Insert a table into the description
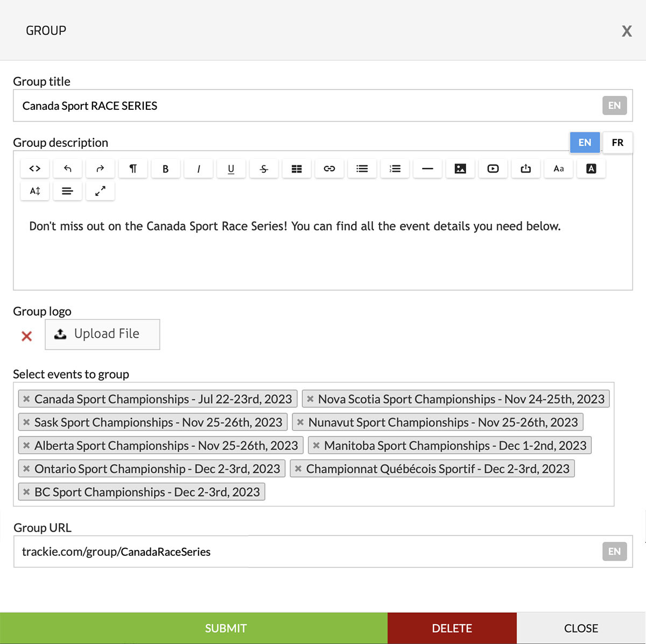The image size is (646, 644). tap(297, 169)
